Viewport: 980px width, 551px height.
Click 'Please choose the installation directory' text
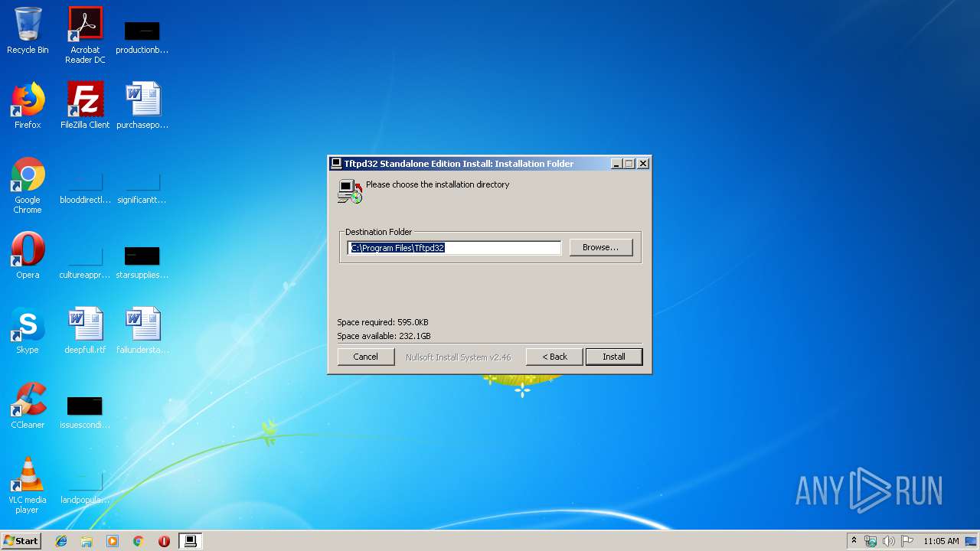click(x=437, y=184)
